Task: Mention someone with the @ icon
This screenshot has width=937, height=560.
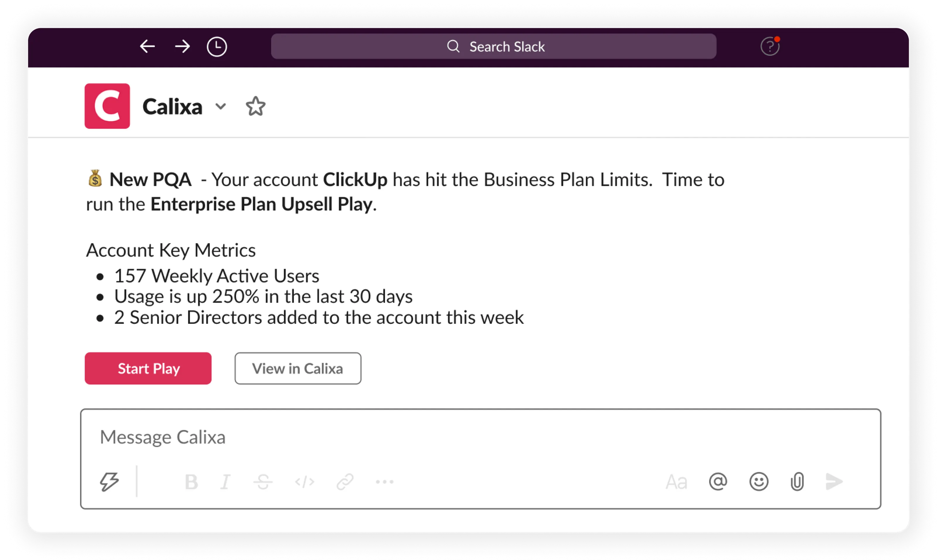Action: click(718, 482)
